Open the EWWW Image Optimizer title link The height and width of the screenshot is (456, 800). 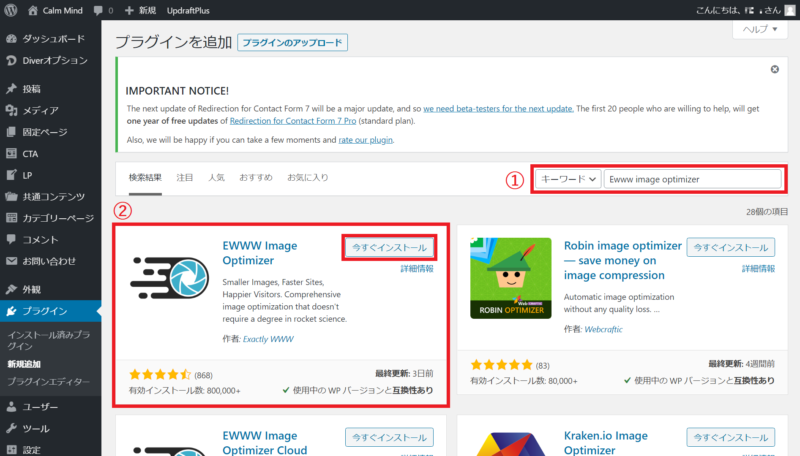(x=260, y=253)
